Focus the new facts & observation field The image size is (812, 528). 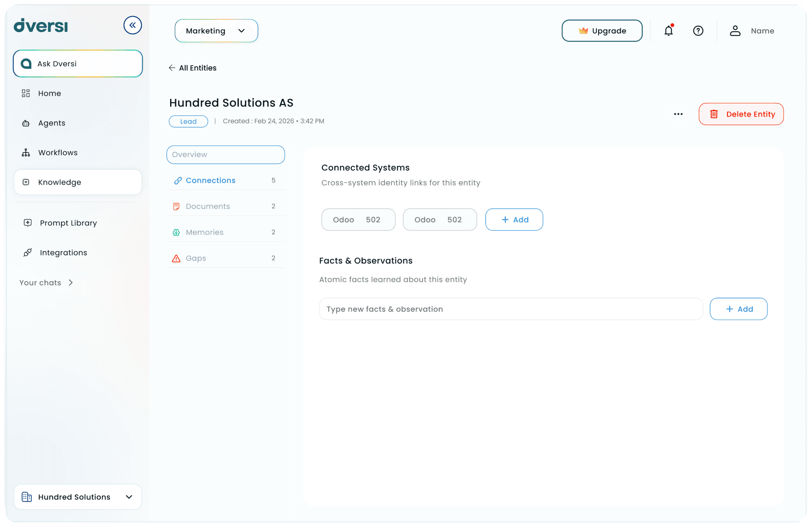tap(511, 309)
